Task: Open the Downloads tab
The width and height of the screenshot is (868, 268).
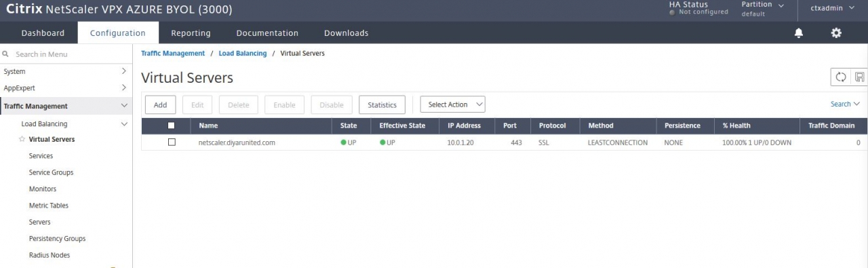Action: pos(346,33)
